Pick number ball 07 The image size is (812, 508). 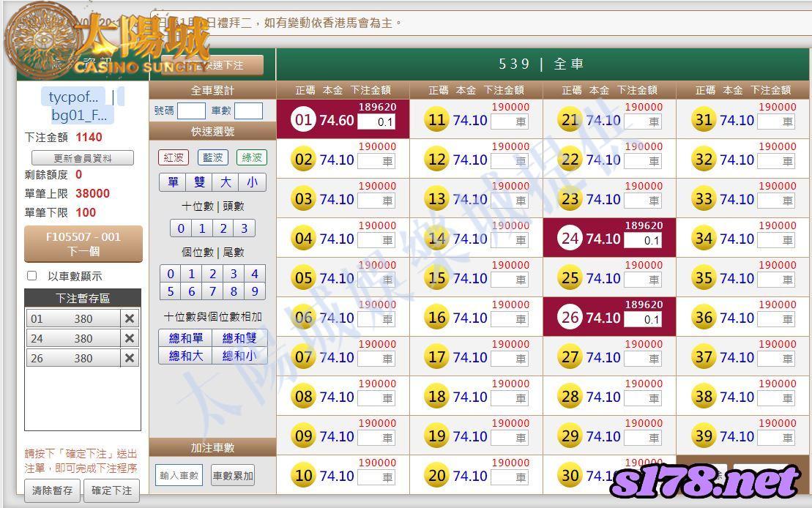(x=303, y=356)
